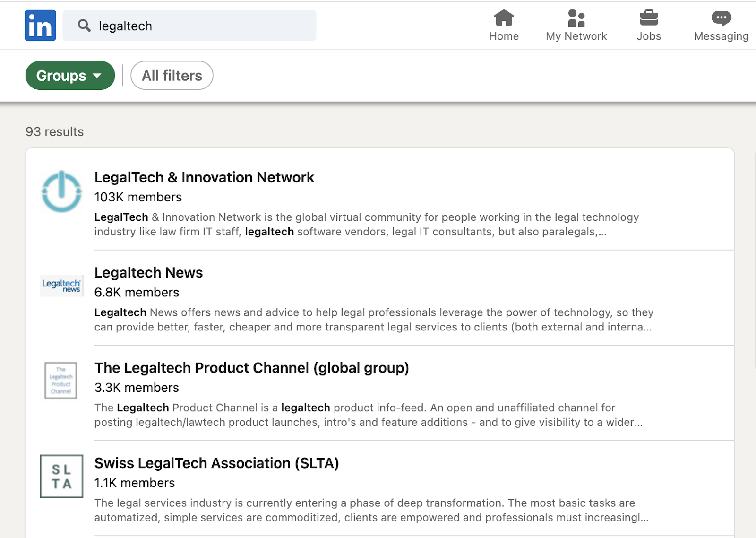Open the Legaltech News group link
The width and height of the screenshot is (756, 538).
(x=148, y=273)
